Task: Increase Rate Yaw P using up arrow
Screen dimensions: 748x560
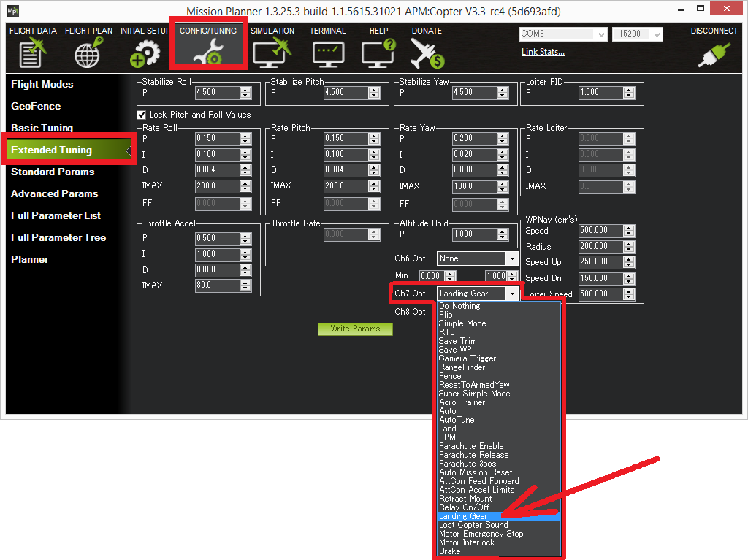Action: coord(503,135)
